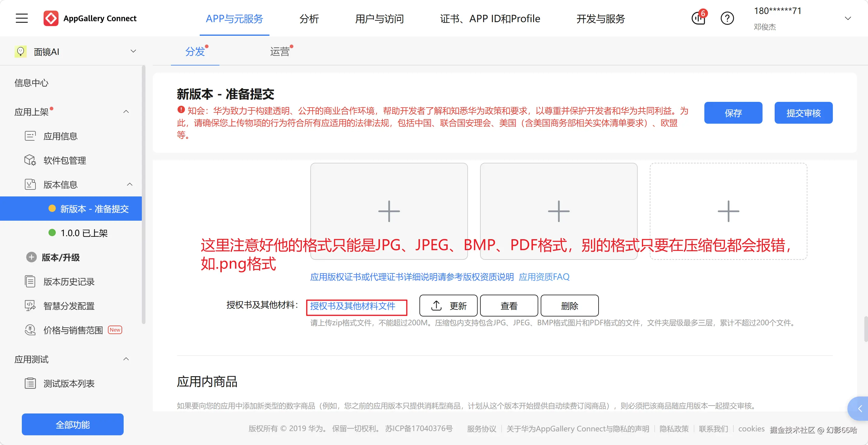Add image in second upload box
868x445 pixels.
click(x=559, y=211)
